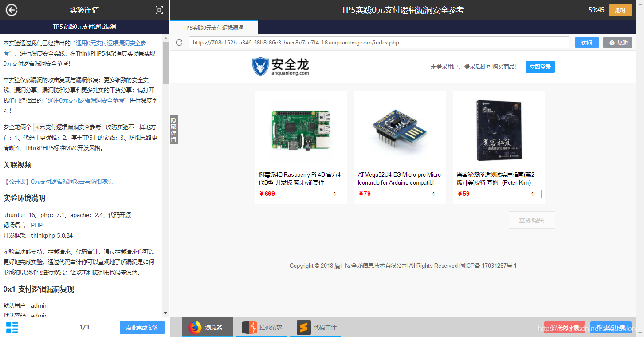This screenshot has height=337, width=644.
Task: Click the 树莓派4B Raspberry Pi product title
Action: click(300, 178)
